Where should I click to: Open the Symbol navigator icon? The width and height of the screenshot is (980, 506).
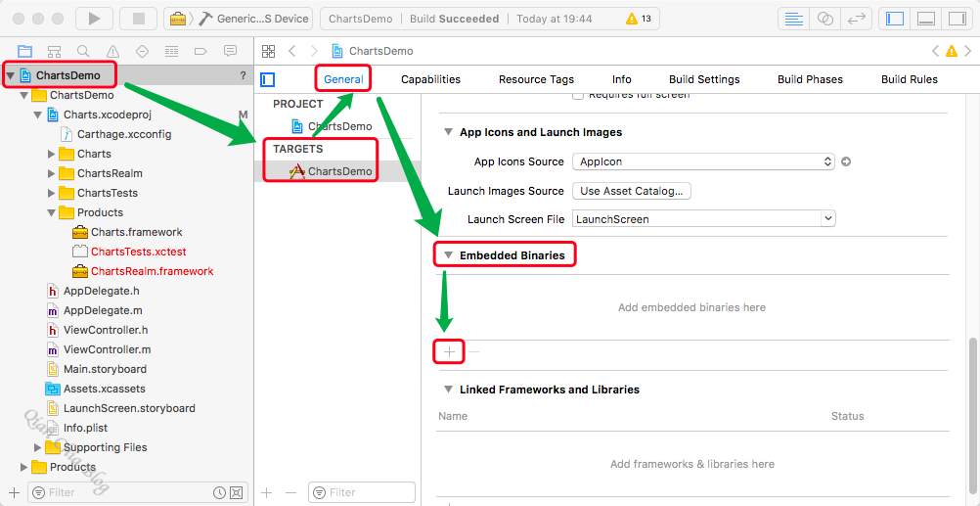55,51
